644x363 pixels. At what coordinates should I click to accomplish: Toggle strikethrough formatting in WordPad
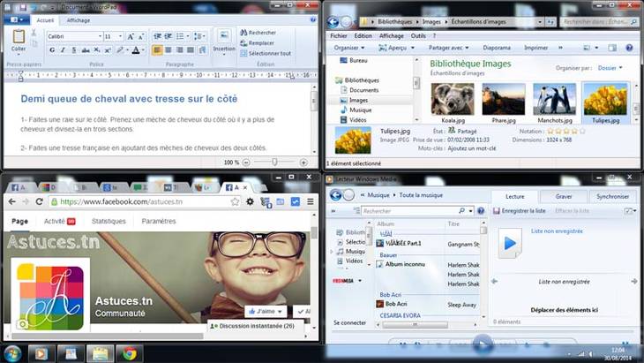coord(86,50)
